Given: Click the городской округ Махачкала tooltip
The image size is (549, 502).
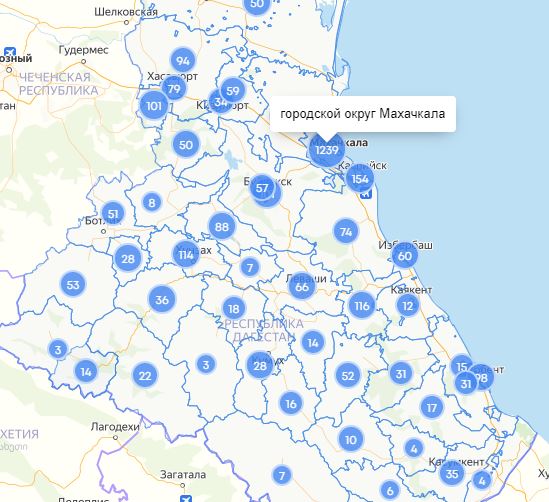Looking at the screenshot, I should [363, 114].
